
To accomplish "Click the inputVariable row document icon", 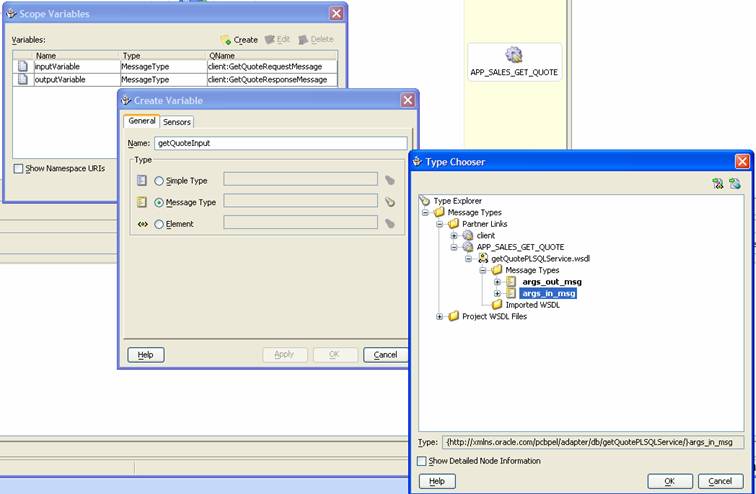I will point(23,67).
